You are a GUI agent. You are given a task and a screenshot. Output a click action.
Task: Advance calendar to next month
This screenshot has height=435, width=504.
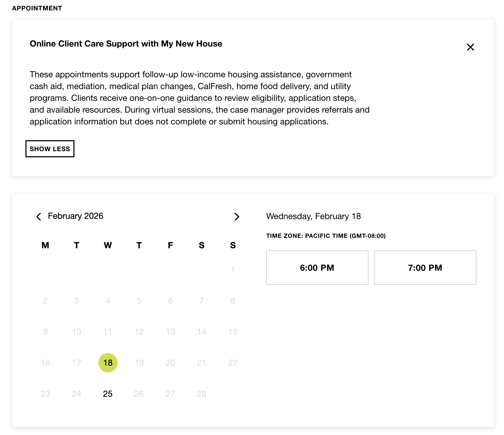coord(236,216)
